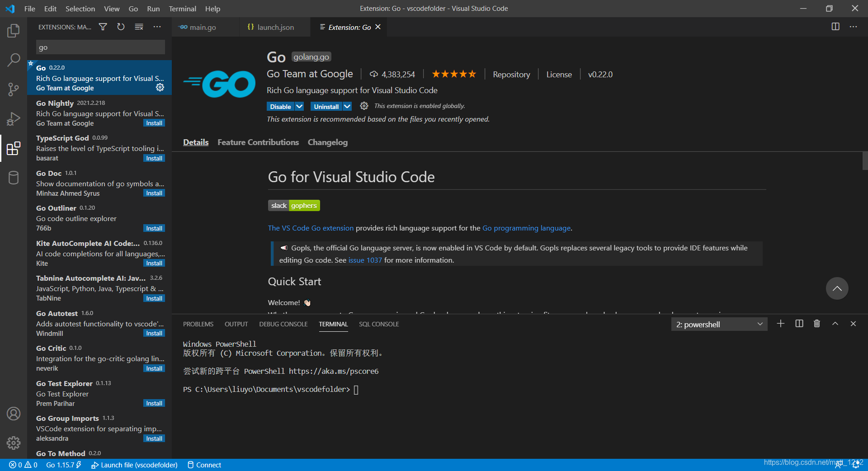Click 'Launch file (vscodefolder)' in status bar
The image size is (868, 471).
point(134,465)
